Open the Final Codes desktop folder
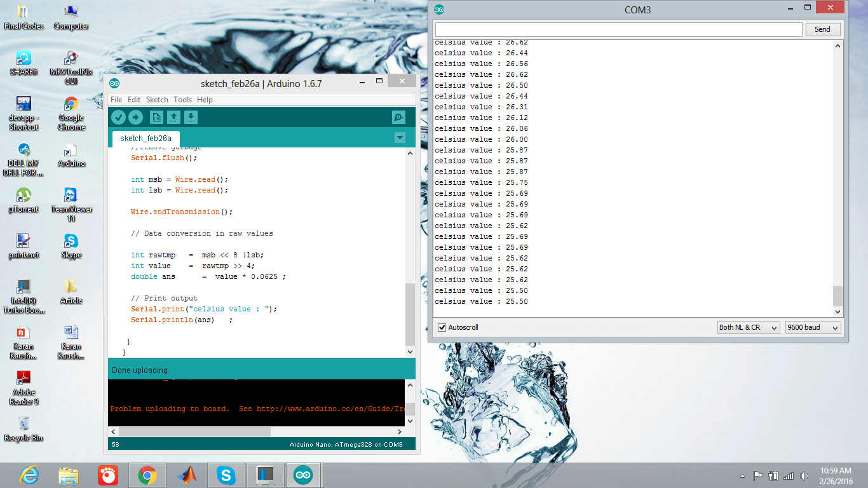The height and width of the screenshot is (488, 868). tap(24, 18)
